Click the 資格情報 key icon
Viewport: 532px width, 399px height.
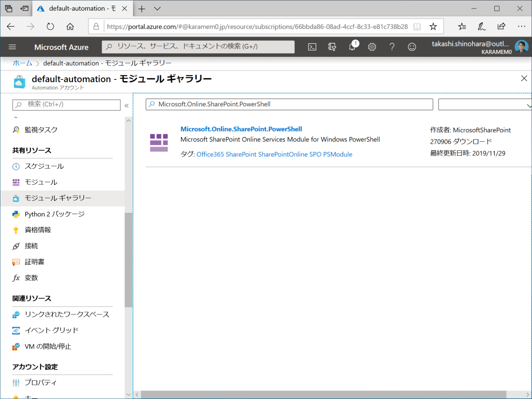pyautogui.click(x=16, y=230)
